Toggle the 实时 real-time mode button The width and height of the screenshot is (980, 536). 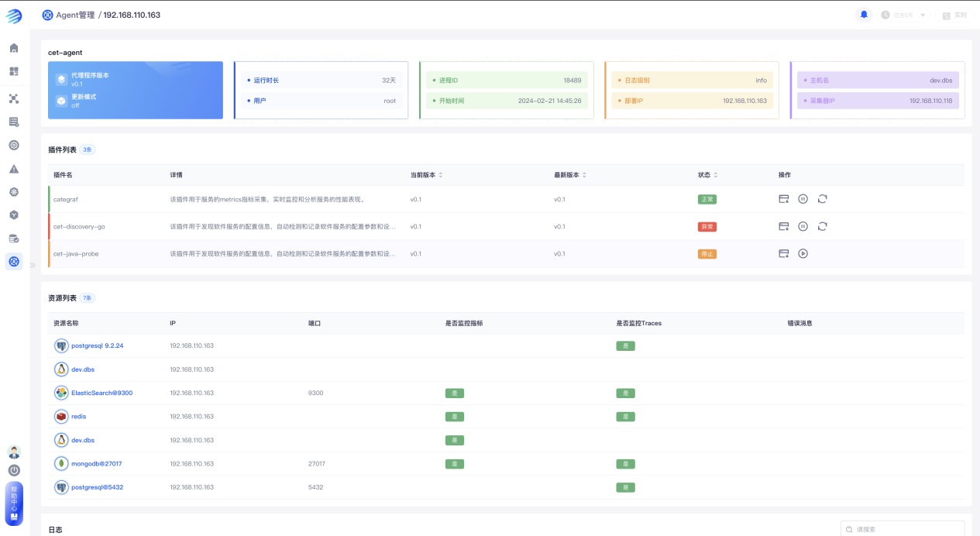954,15
